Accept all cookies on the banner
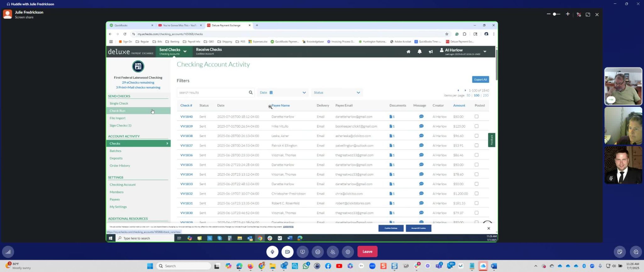The width and height of the screenshot is (644, 272). point(419,228)
